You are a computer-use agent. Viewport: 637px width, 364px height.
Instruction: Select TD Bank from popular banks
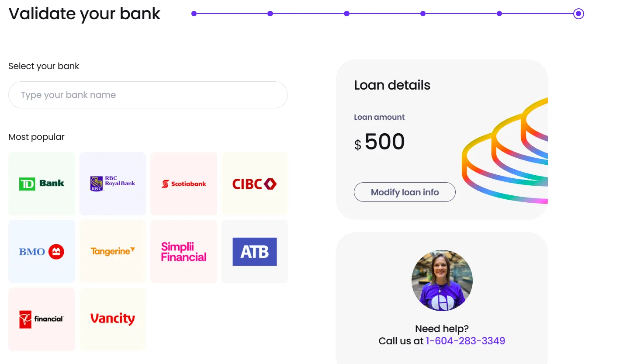point(42,184)
